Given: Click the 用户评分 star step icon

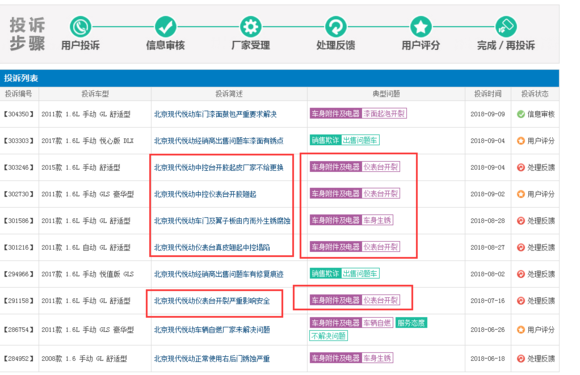Looking at the screenshot, I should (421, 27).
